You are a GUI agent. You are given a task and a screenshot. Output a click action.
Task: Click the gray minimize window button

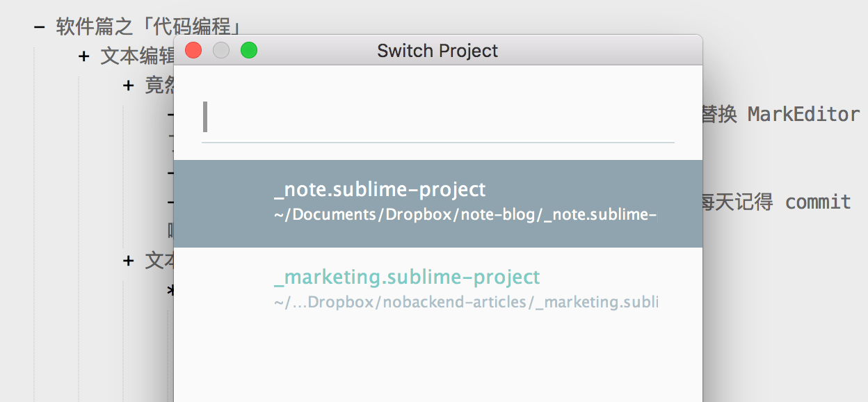[220, 51]
